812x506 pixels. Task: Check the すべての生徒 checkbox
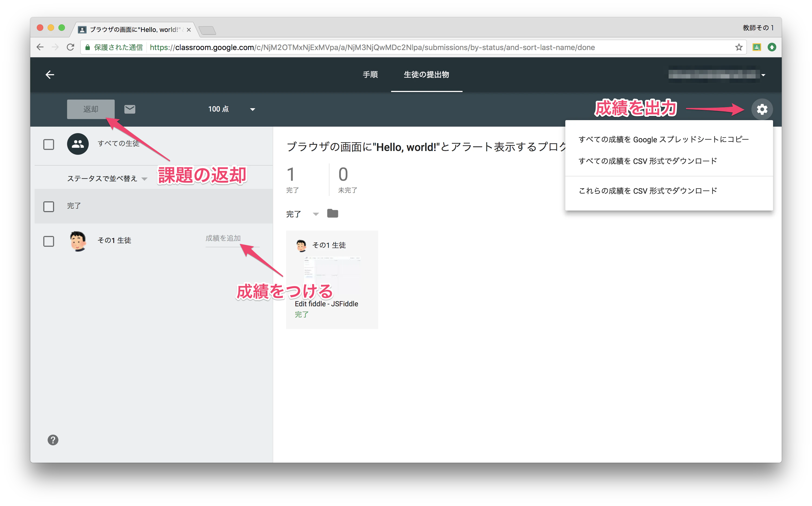coord(49,144)
